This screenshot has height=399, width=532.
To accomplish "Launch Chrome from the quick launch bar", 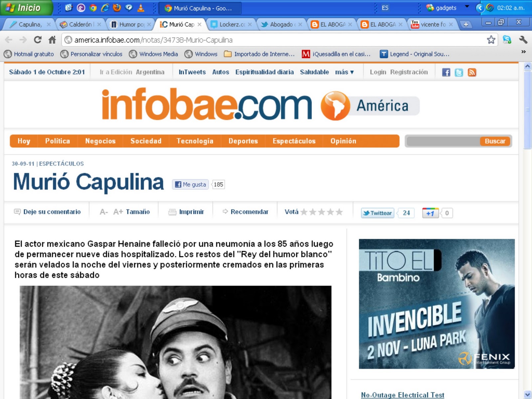I will tap(93, 8).
